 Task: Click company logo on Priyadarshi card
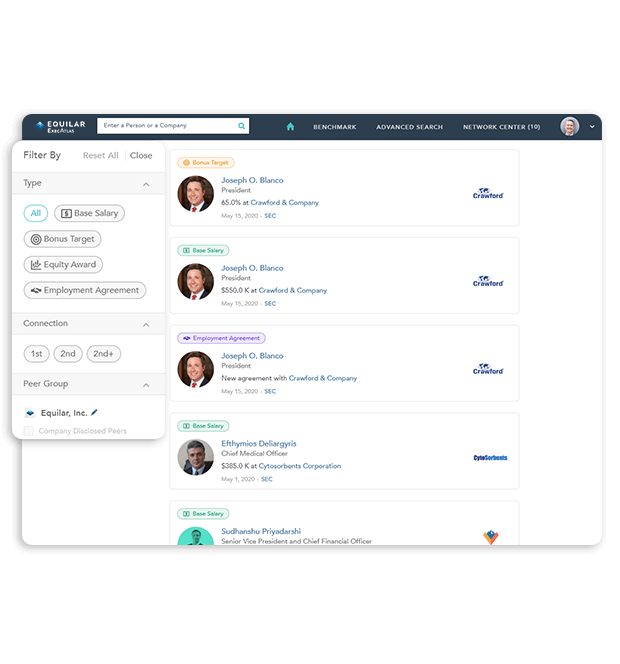tap(491, 537)
